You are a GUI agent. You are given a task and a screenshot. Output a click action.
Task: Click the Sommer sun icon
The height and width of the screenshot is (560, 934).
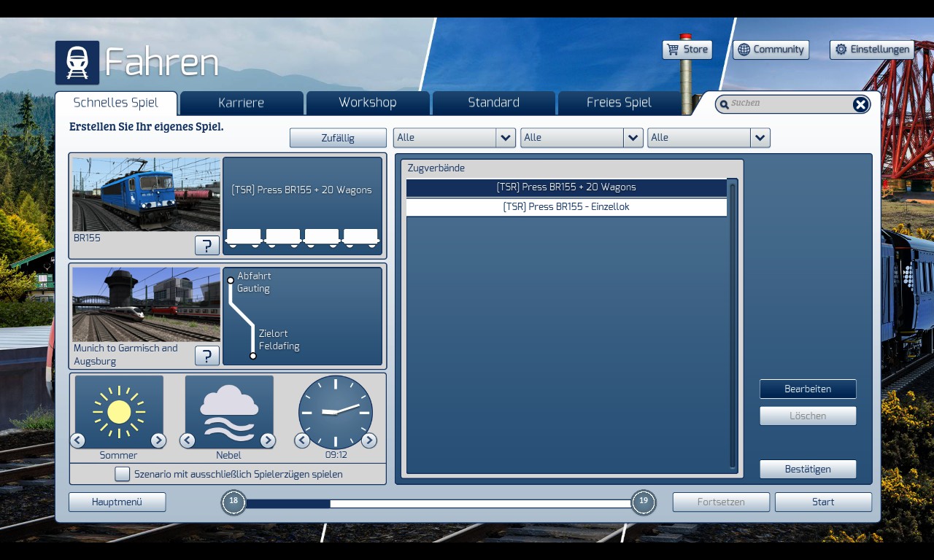pyautogui.click(x=119, y=412)
